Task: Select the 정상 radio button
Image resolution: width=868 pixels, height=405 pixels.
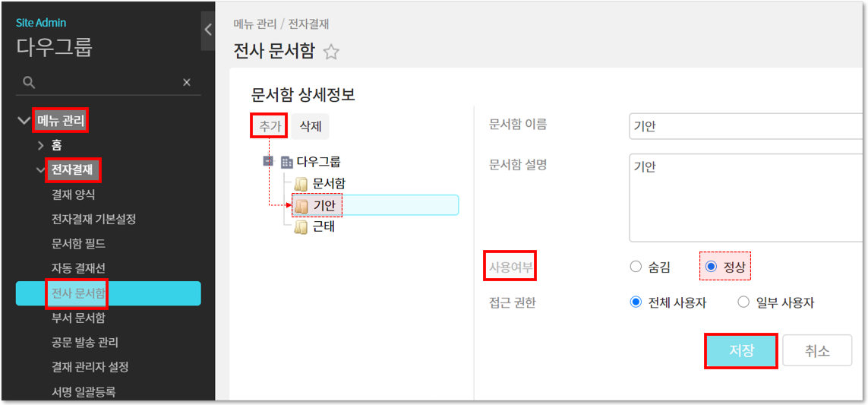Action: tap(711, 267)
